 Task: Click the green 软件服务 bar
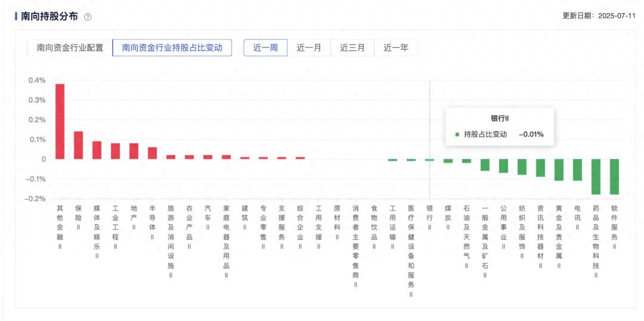(614, 177)
